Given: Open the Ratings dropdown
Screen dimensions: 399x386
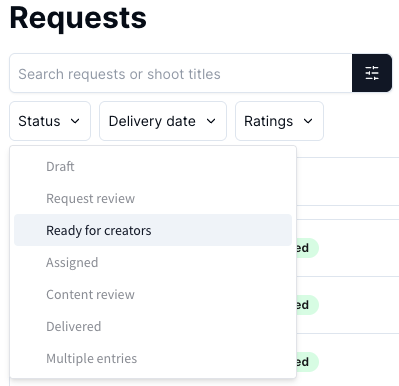Looking at the screenshot, I should 279,121.
